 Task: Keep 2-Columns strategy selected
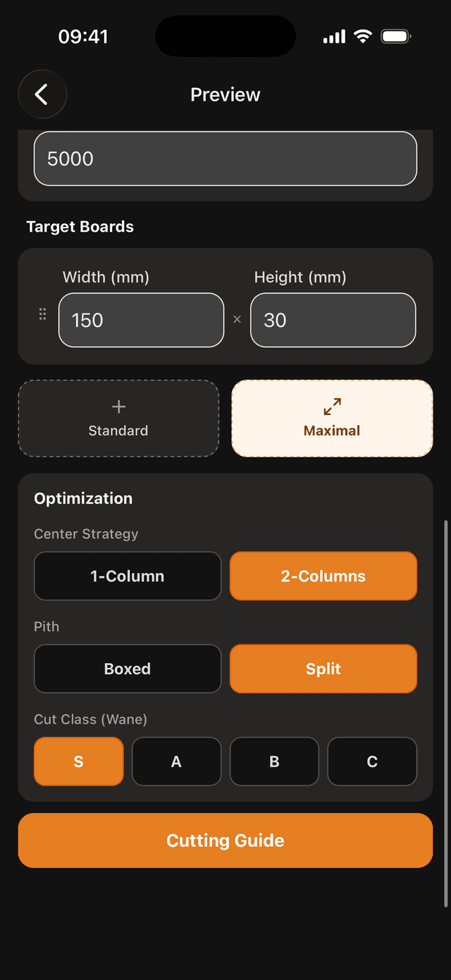tap(323, 576)
